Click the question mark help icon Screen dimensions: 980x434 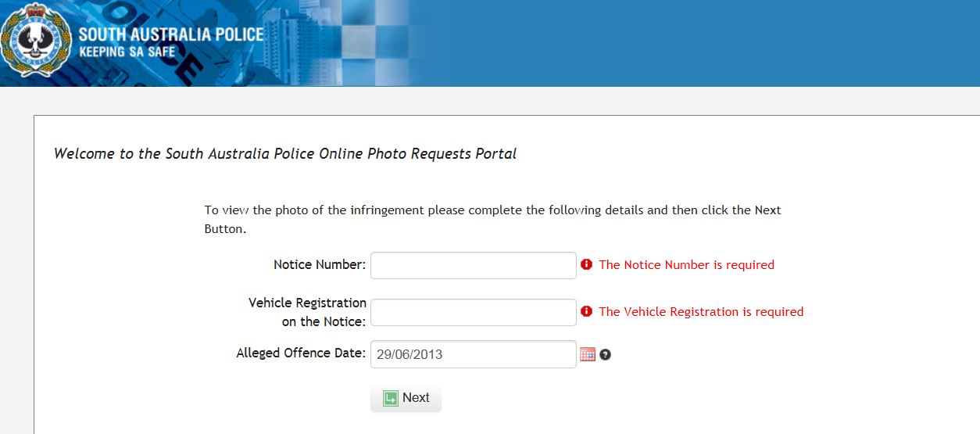point(605,354)
